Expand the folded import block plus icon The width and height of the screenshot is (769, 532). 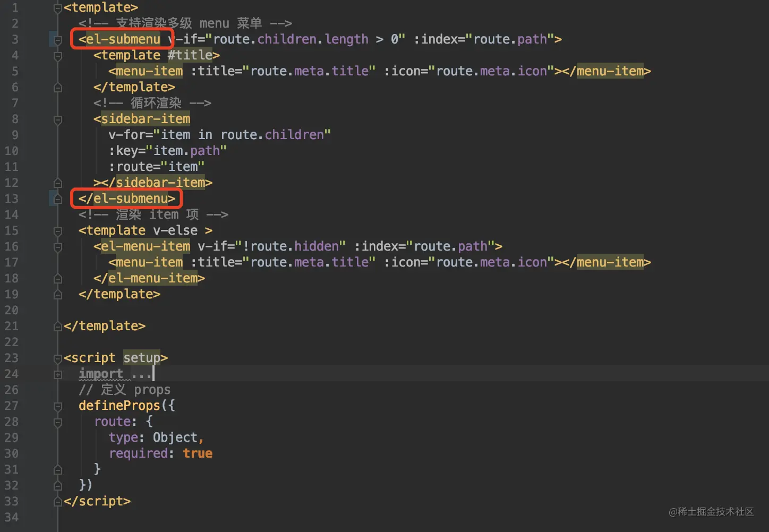(58, 374)
